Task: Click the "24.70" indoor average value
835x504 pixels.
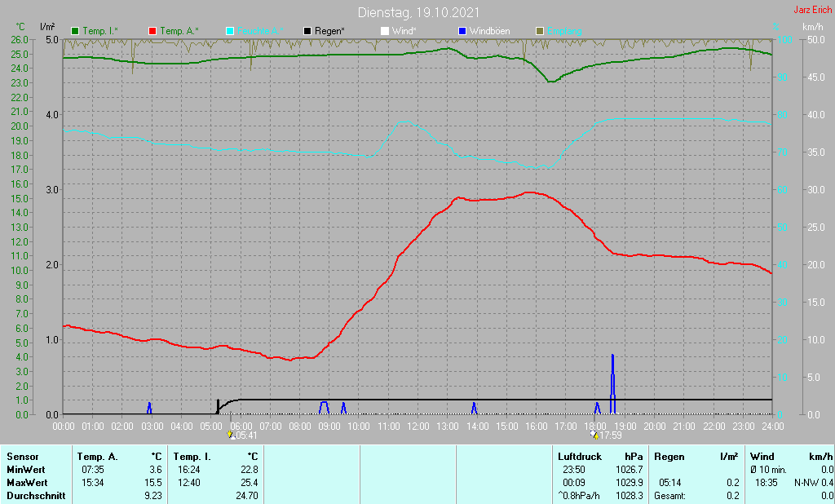Action: point(247,496)
